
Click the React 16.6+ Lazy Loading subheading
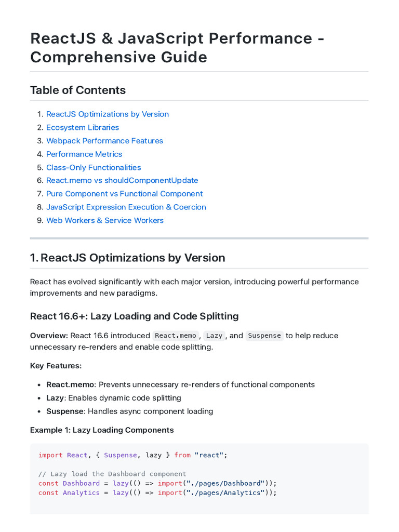click(135, 316)
